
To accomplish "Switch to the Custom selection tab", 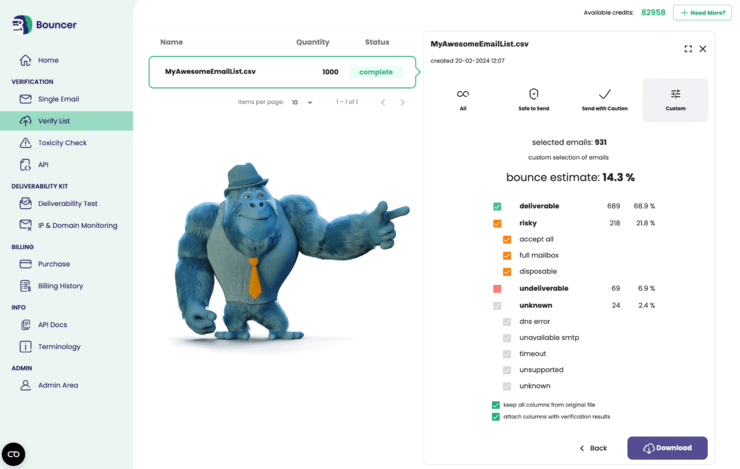I will [x=675, y=100].
